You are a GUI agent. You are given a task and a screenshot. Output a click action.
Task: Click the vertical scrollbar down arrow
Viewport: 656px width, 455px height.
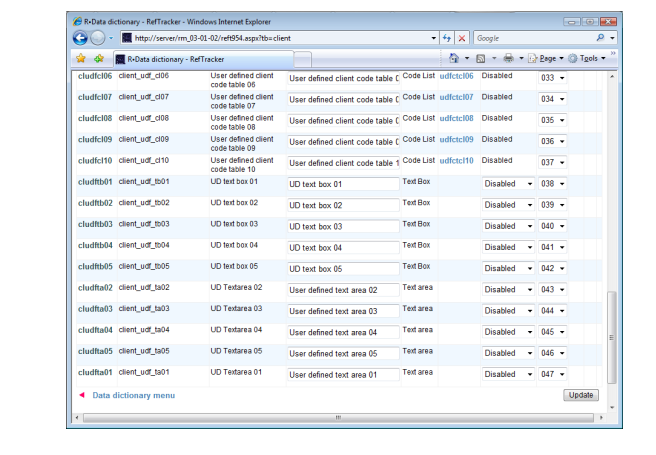click(x=612, y=407)
